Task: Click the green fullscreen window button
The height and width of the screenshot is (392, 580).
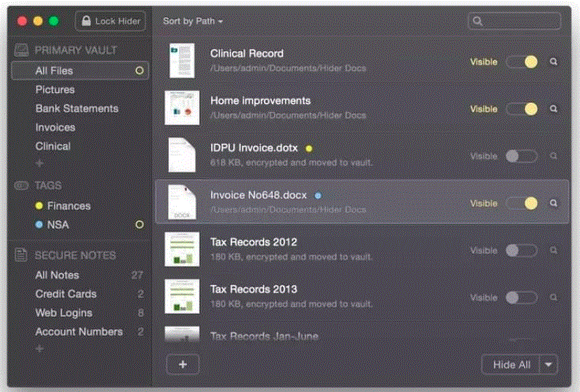Action: click(54, 21)
